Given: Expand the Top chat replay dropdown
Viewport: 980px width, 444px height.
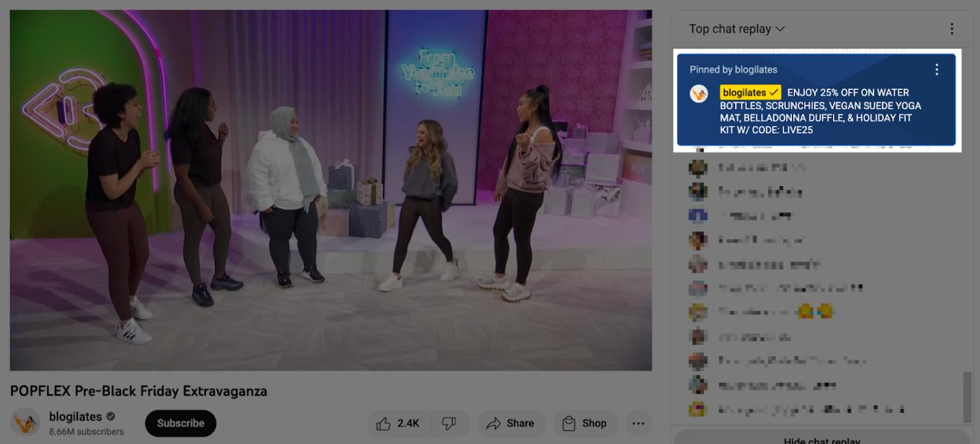Looking at the screenshot, I should pos(737,29).
